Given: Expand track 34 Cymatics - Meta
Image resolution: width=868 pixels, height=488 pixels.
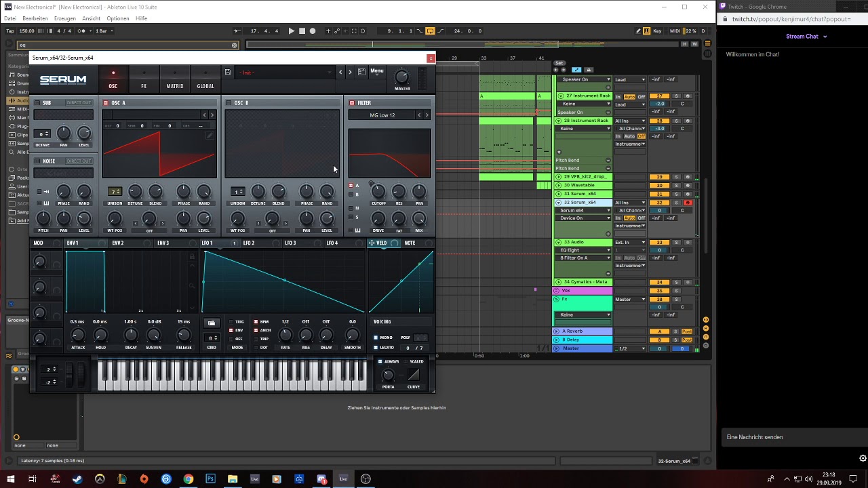Looking at the screenshot, I should point(559,282).
